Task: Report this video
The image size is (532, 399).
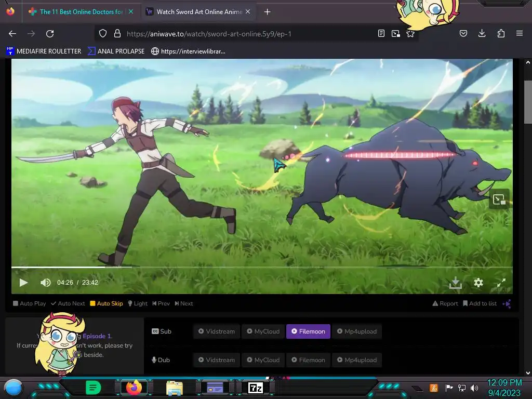Action: pos(445,303)
